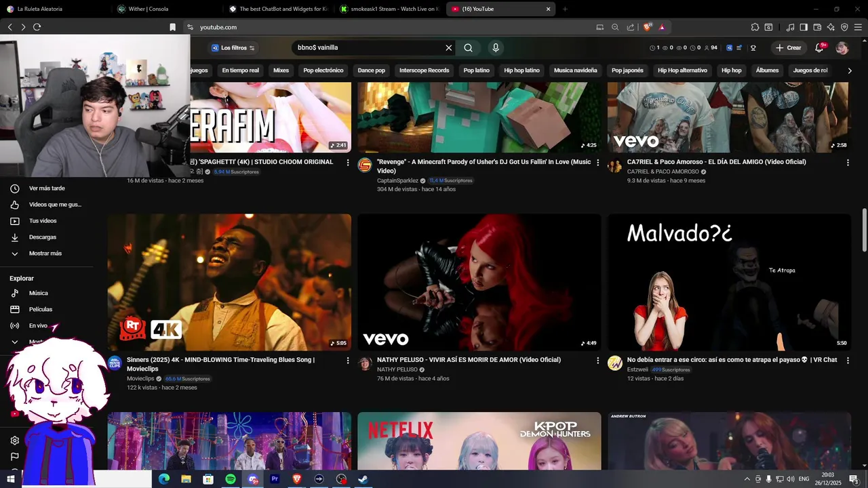Start voice search with microphone icon
868x488 pixels.
(x=496, y=47)
